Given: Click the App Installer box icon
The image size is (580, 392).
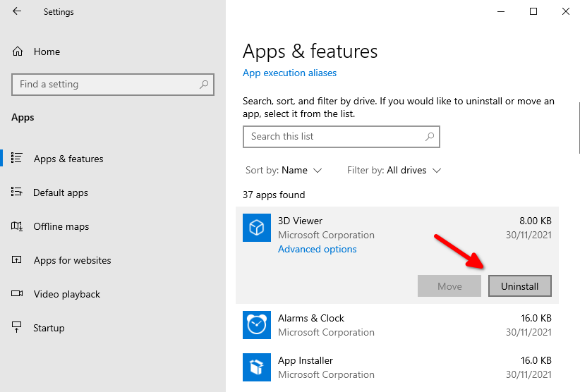Looking at the screenshot, I should pos(257,367).
